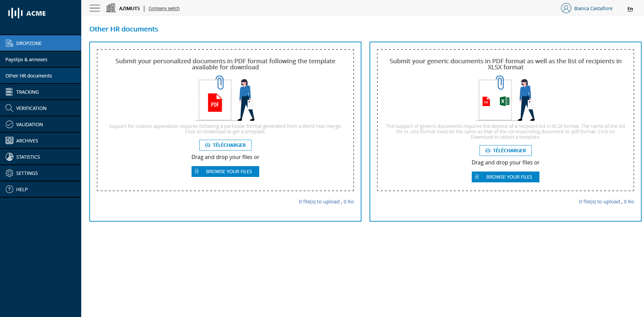The image size is (644, 317).
Task: Open the user profile for Bianca Castafiore
Action: (587, 8)
